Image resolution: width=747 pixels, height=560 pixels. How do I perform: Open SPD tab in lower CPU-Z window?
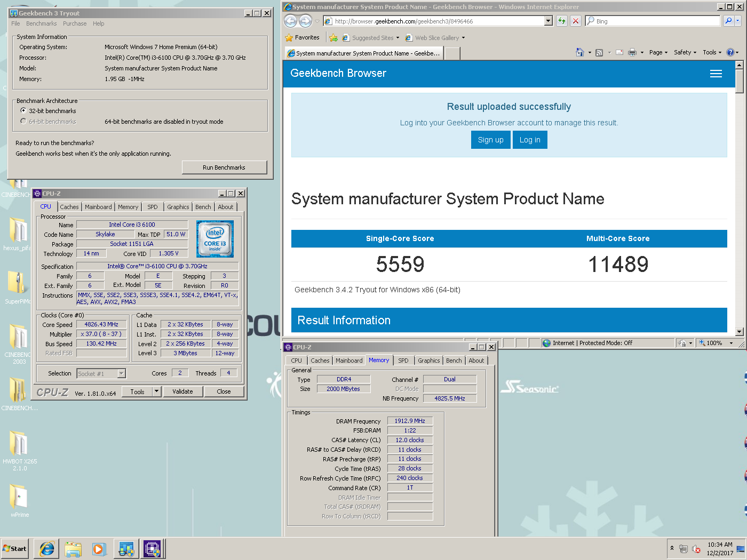point(403,361)
